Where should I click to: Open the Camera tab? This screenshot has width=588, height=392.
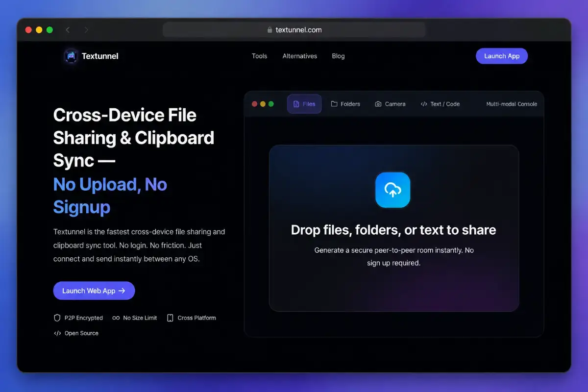pyautogui.click(x=390, y=104)
